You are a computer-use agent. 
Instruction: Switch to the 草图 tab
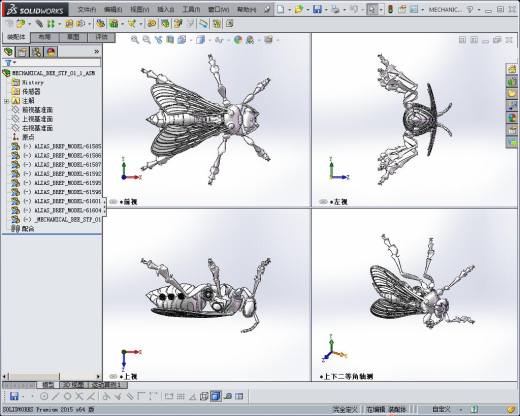pyautogui.click(x=73, y=37)
